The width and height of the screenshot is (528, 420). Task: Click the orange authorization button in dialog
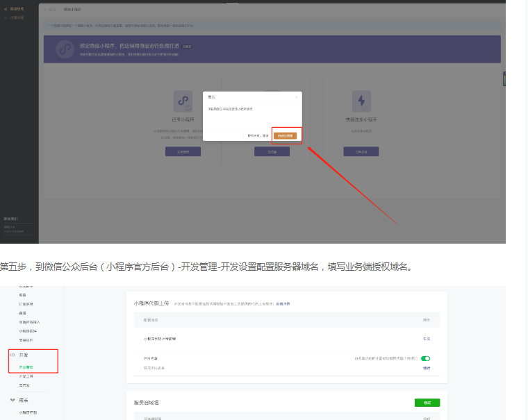tap(285, 136)
